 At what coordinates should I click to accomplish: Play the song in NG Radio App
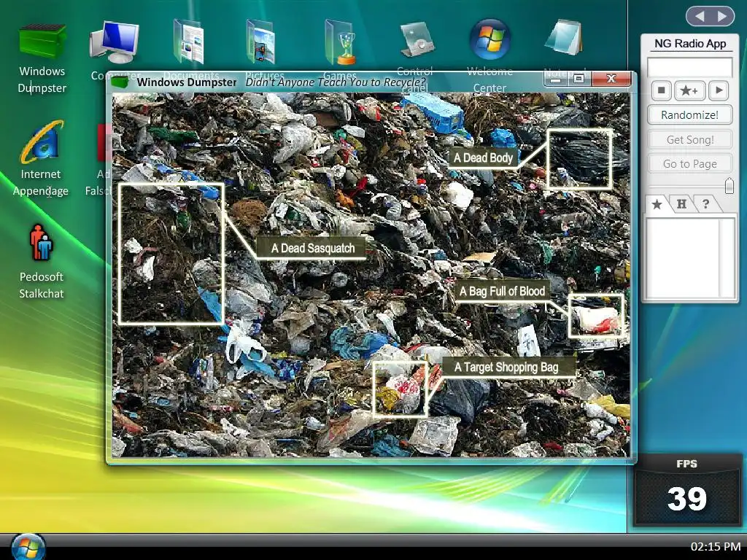point(719,90)
